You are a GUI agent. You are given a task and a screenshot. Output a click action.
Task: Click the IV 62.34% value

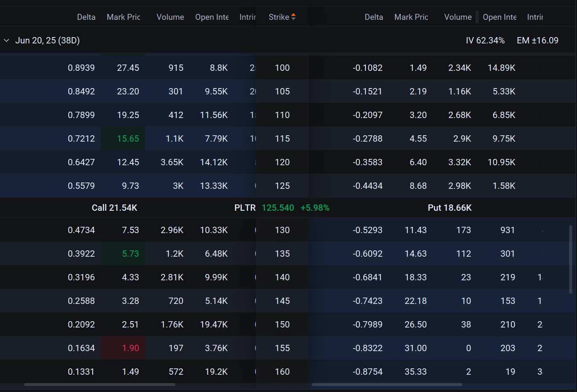(485, 40)
